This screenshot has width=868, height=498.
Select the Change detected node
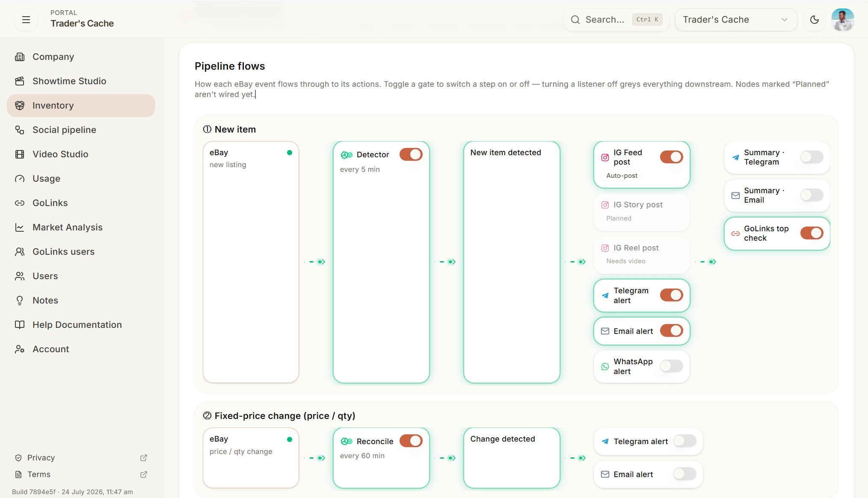[512, 458]
